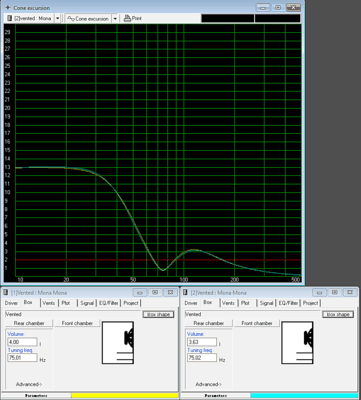Viewport: 361px width, 400px height.
Task: Click the cyan curve color bar
Action: point(304,396)
